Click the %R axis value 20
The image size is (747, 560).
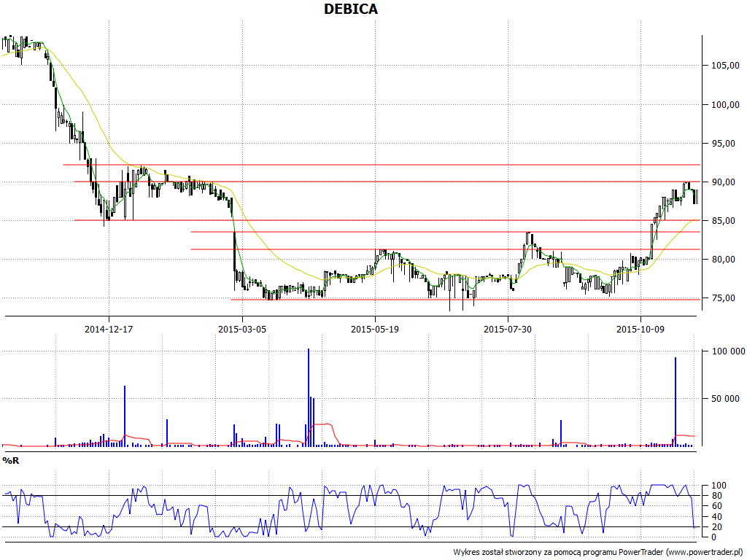[x=716, y=527]
